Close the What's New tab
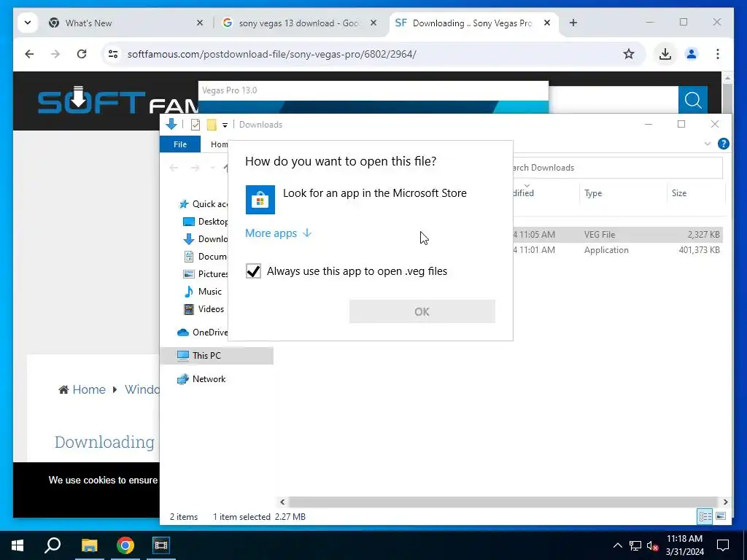Viewport: 747px width, 560px height. pos(200,23)
